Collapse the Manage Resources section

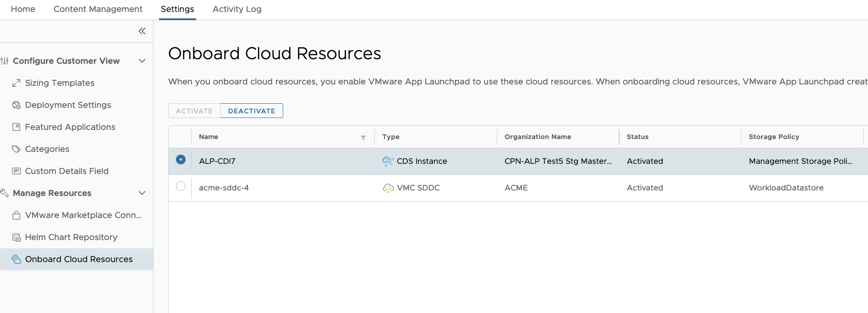coord(142,193)
